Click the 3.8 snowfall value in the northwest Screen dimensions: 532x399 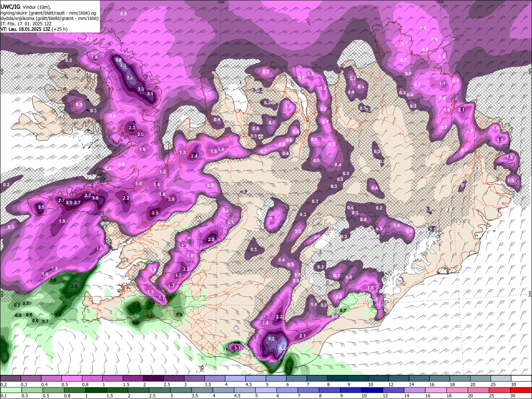118,60
